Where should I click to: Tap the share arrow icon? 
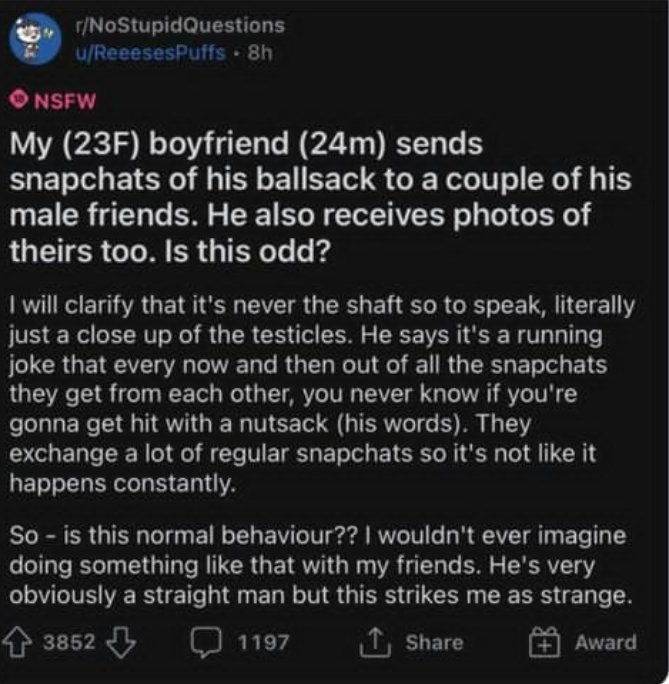(x=379, y=642)
